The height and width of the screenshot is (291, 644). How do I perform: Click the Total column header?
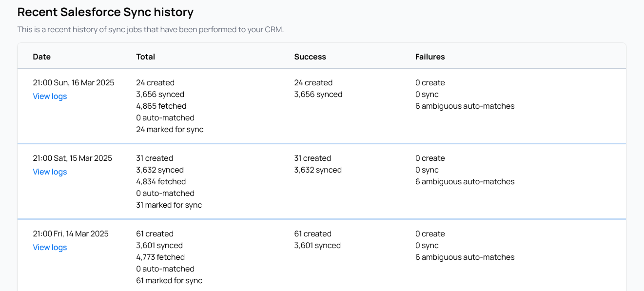coord(145,57)
